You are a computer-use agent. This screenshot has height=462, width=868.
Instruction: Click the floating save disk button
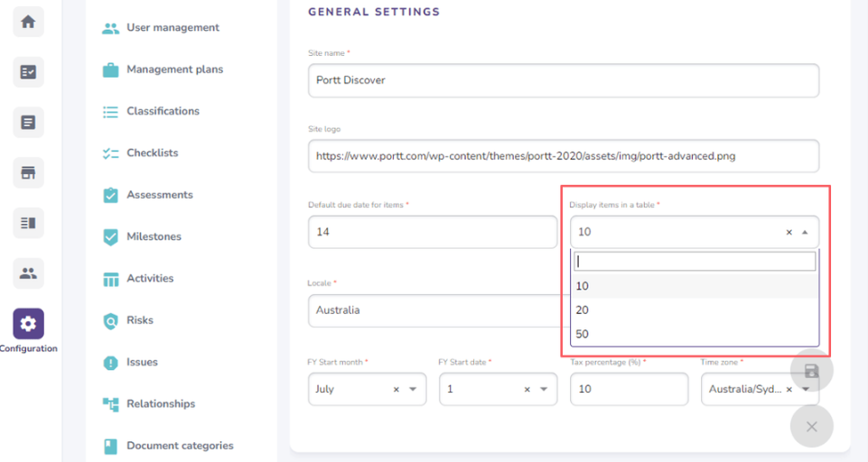(x=811, y=371)
